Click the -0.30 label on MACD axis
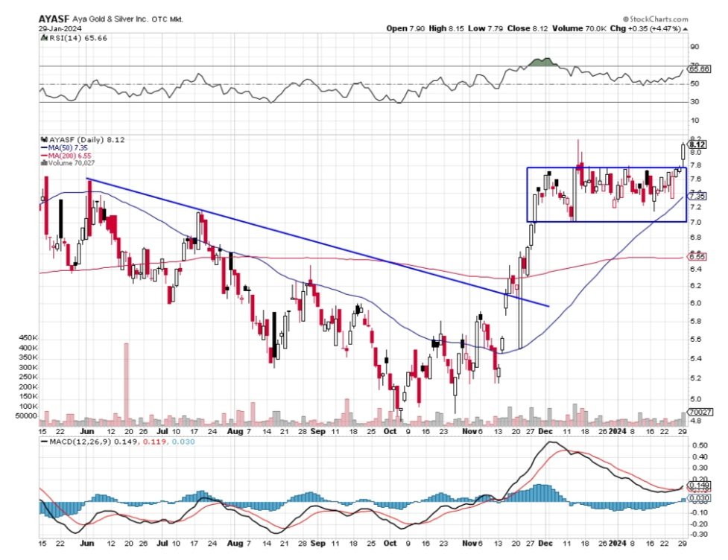The height and width of the screenshot is (560, 728). click(x=699, y=535)
